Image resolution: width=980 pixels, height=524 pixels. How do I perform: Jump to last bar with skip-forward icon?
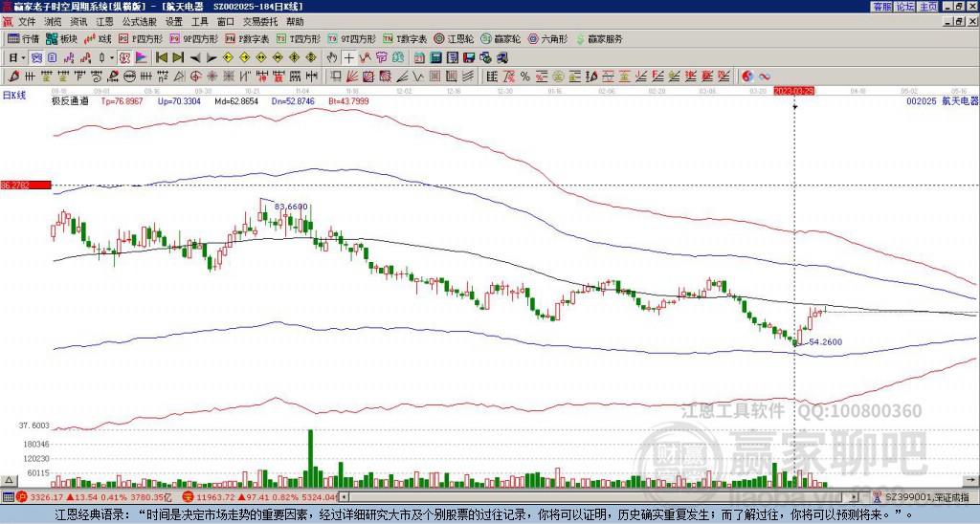178,57
